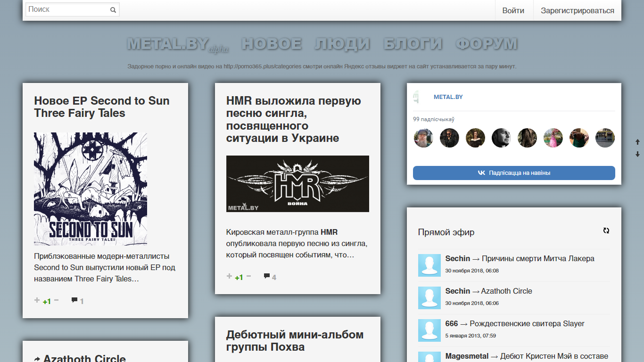Click the repost arrow icon beside Azathoth Circle
Screen dimensions: 644x362
click(x=37, y=360)
